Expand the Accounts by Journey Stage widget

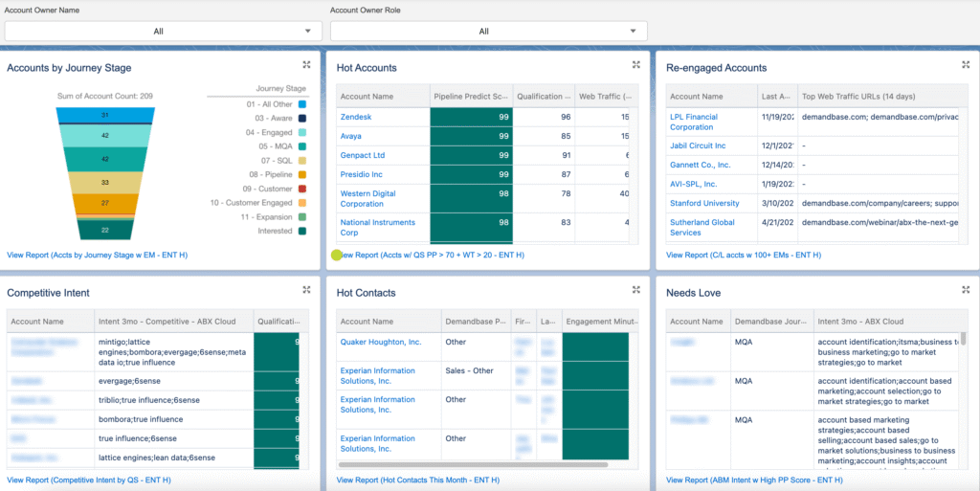pos(306,65)
